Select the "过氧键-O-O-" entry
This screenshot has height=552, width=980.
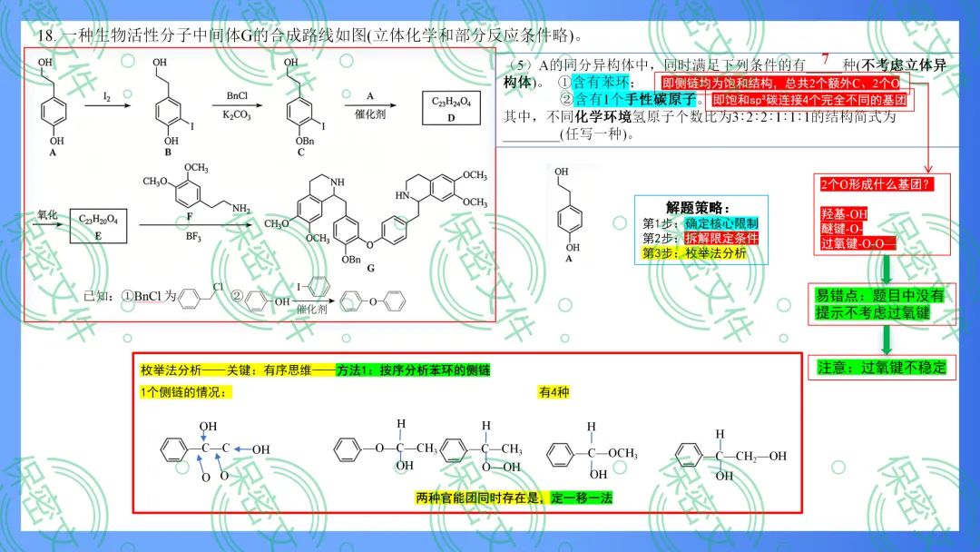click(857, 243)
